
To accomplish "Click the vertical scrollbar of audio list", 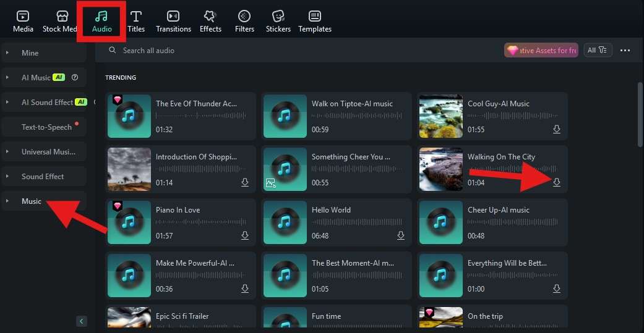I will point(640,114).
